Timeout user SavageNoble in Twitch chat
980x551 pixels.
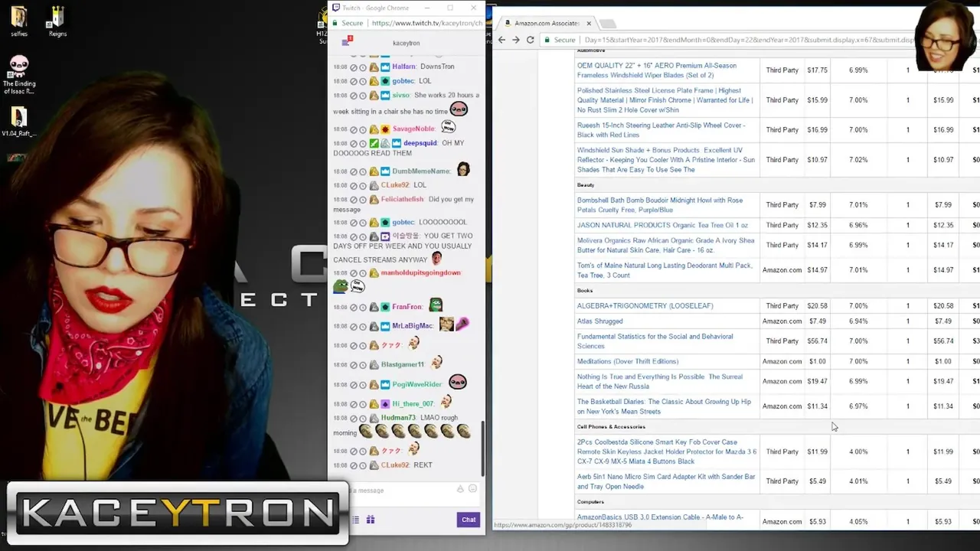pyautogui.click(x=363, y=129)
